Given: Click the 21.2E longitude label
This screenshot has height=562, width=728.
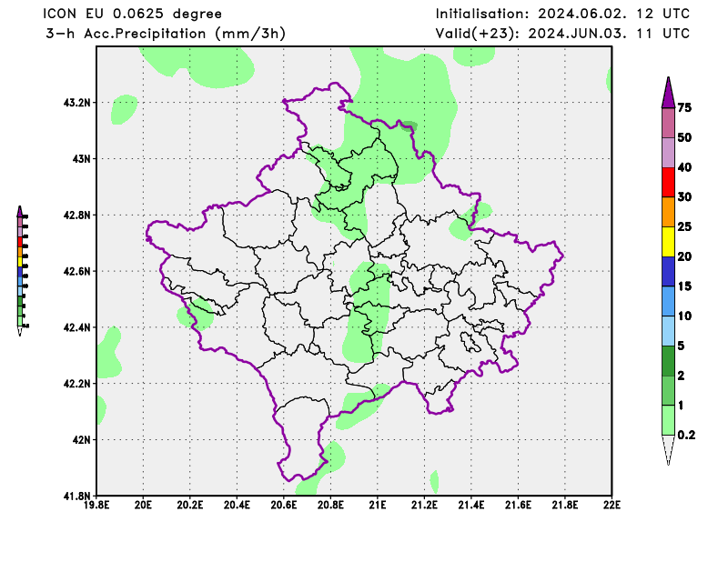Looking at the screenshot, I should pyautogui.click(x=424, y=505).
